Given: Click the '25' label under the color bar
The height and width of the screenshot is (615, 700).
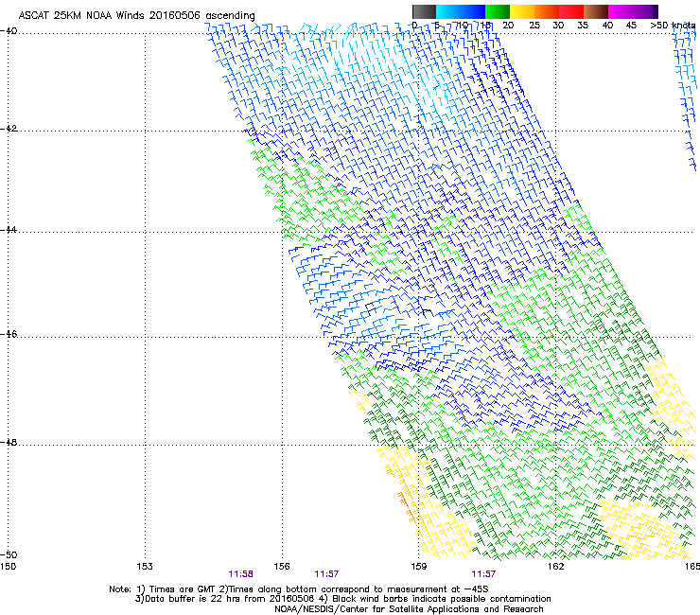Looking at the screenshot, I should click(x=534, y=26).
